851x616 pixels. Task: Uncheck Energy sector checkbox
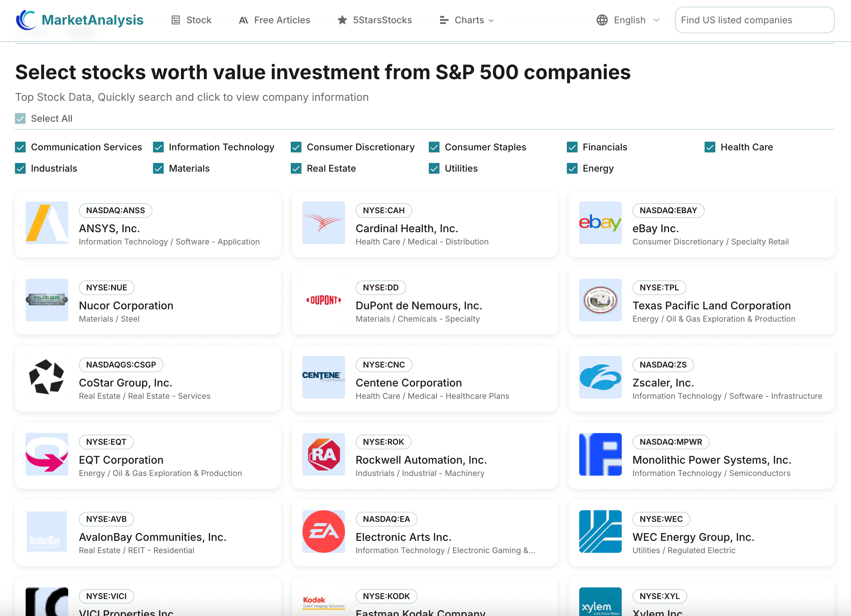[572, 168]
